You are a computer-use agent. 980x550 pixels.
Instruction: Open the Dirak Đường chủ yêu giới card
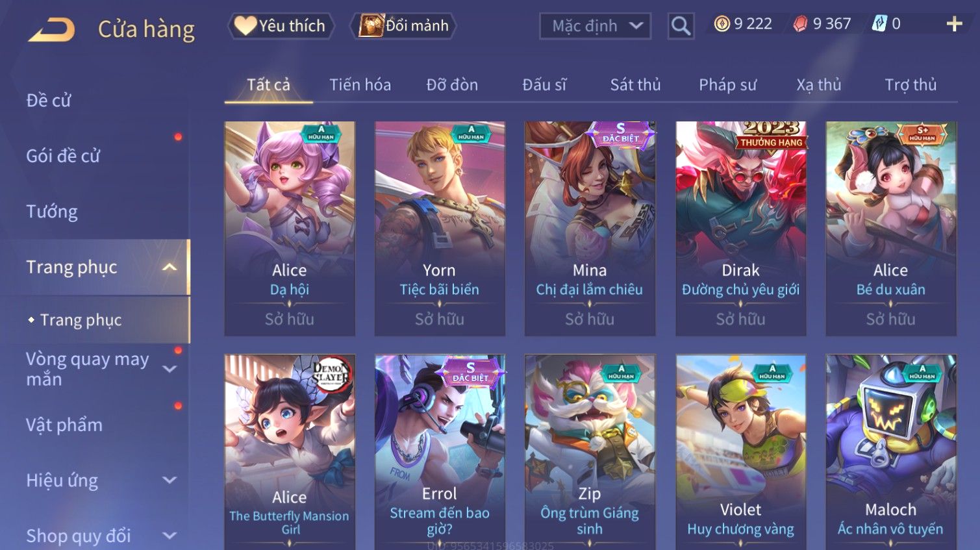740,229
